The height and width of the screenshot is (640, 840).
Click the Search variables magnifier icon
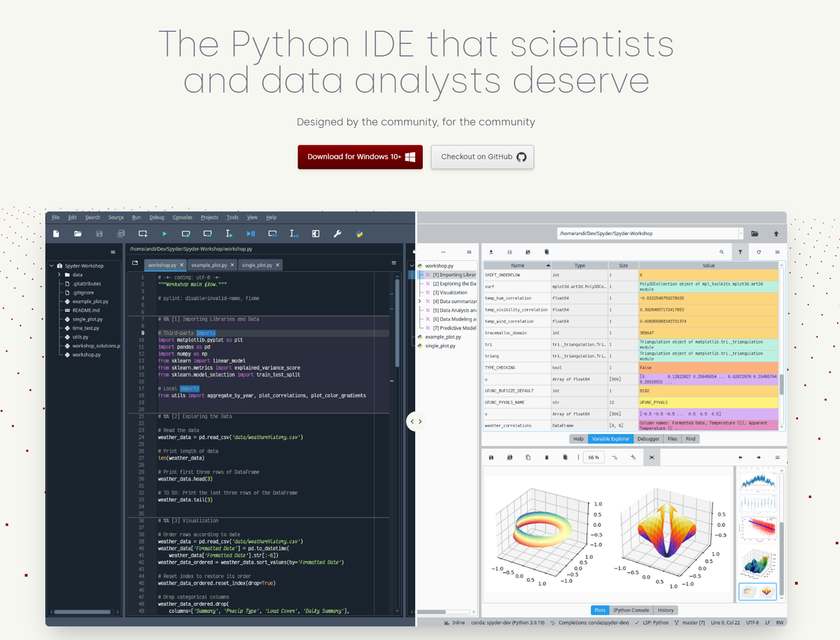click(x=722, y=251)
